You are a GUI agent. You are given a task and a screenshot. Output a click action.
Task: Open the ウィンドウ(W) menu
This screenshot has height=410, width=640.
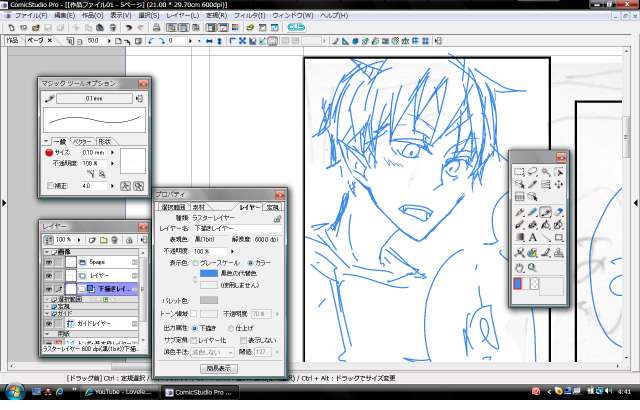pyautogui.click(x=293, y=16)
